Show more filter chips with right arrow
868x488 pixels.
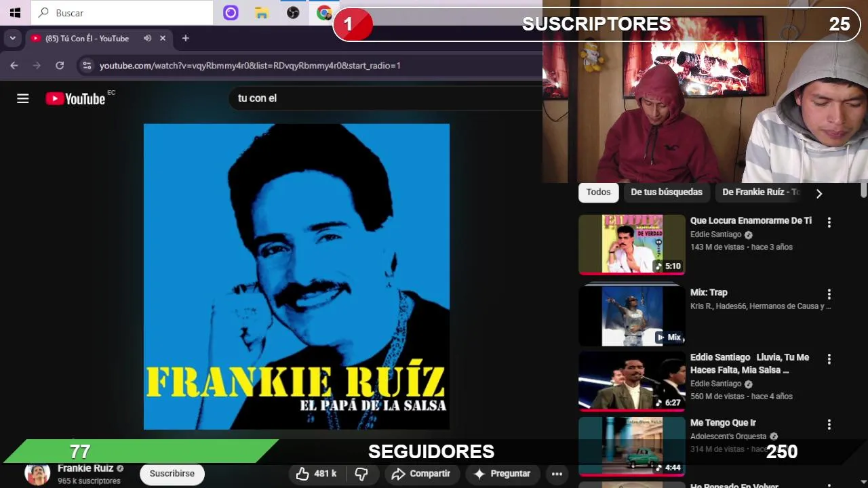(819, 193)
